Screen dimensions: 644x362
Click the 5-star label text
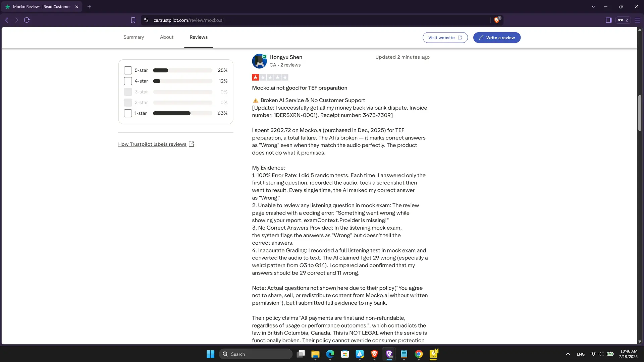pyautogui.click(x=141, y=70)
